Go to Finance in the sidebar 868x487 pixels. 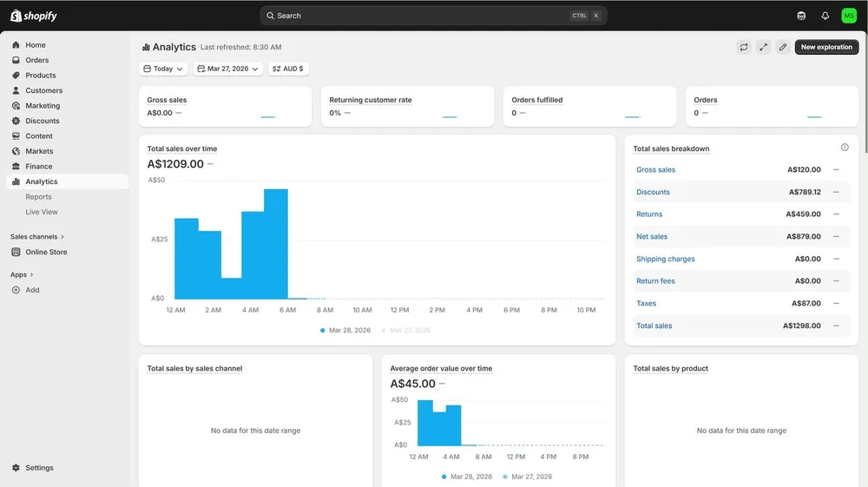(x=39, y=166)
